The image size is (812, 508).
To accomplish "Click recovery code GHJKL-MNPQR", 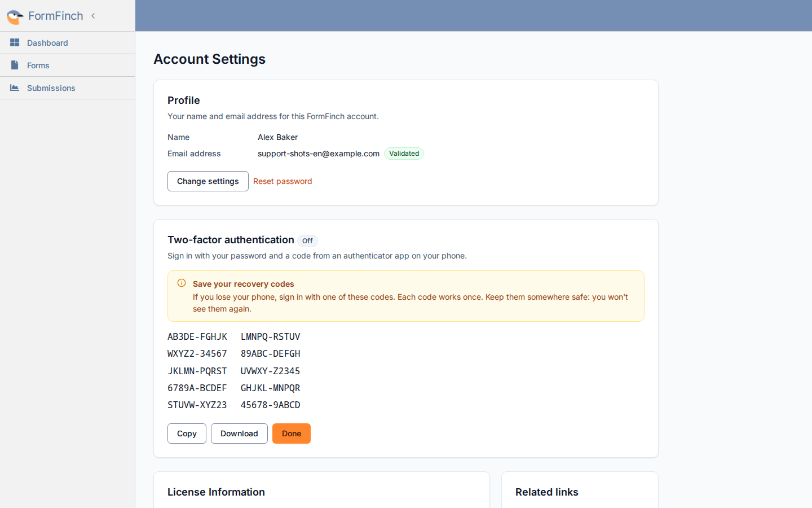I will (x=271, y=388).
